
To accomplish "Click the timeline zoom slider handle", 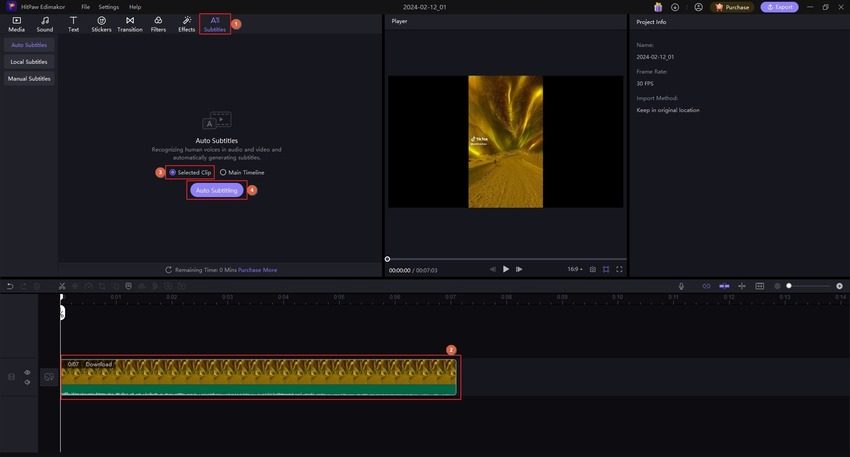I will [789, 286].
